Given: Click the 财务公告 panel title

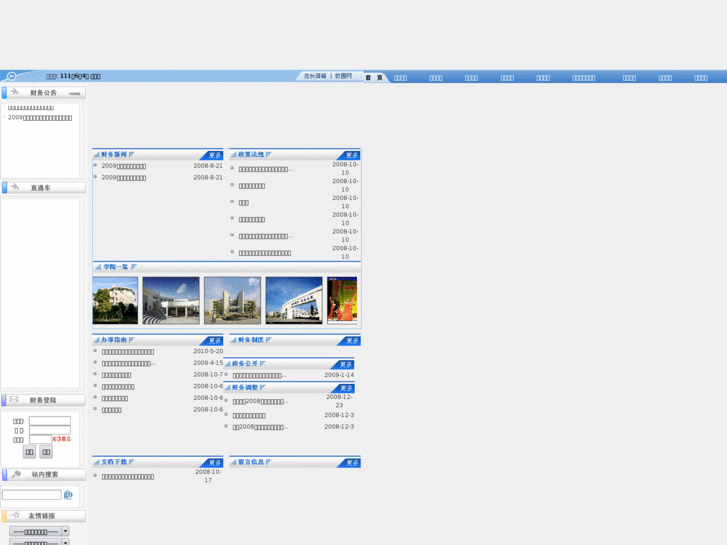Looking at the screenshot, I should pos(43,93).
